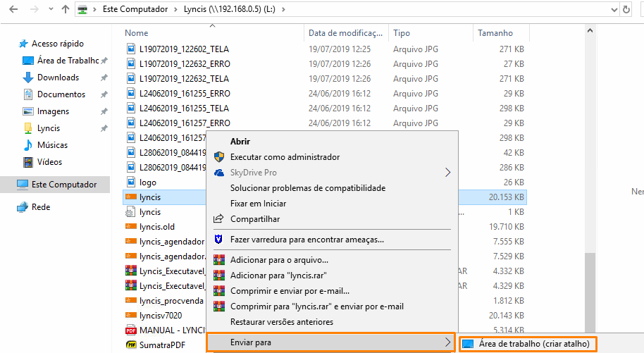Expand the SkyDrive Pro submenu arrow
This screenshot has height=353, width=644.
click(x=448, y=173)
